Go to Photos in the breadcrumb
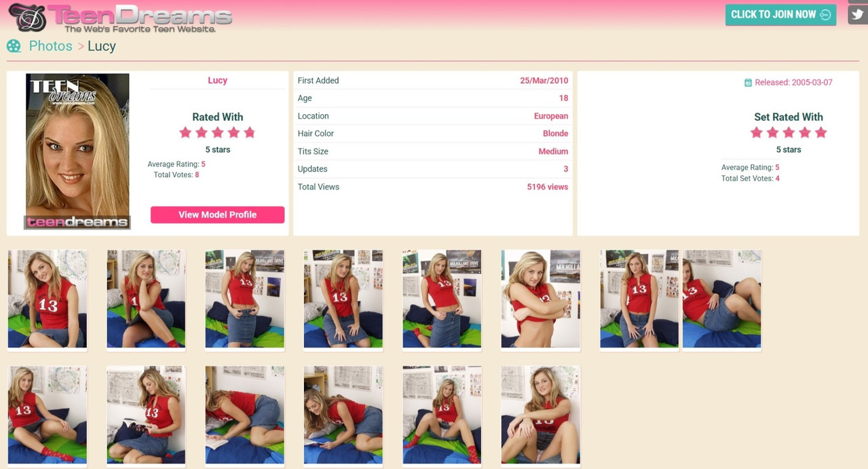Viewport: 868px width, 469px height. [x=50, y=46]
